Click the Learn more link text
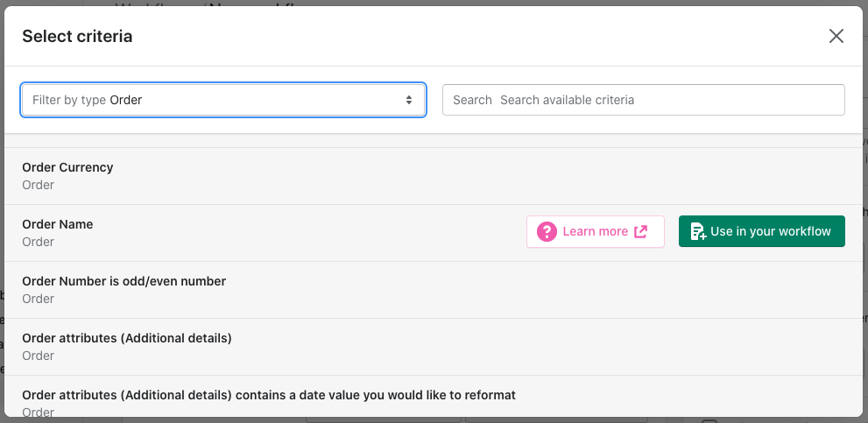This screenshot has width=868, height=423. tap(595, 231)
